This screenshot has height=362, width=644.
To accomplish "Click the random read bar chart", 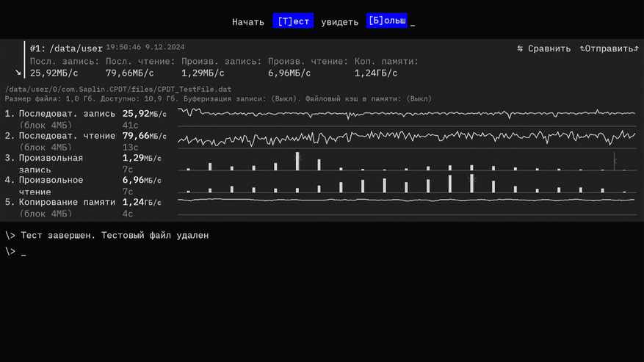I will (x=407, y=183).
